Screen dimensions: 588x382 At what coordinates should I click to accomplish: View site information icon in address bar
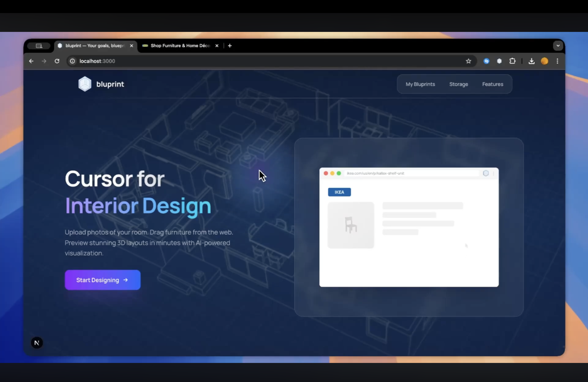pyautogui.click(x=72, y=61)
